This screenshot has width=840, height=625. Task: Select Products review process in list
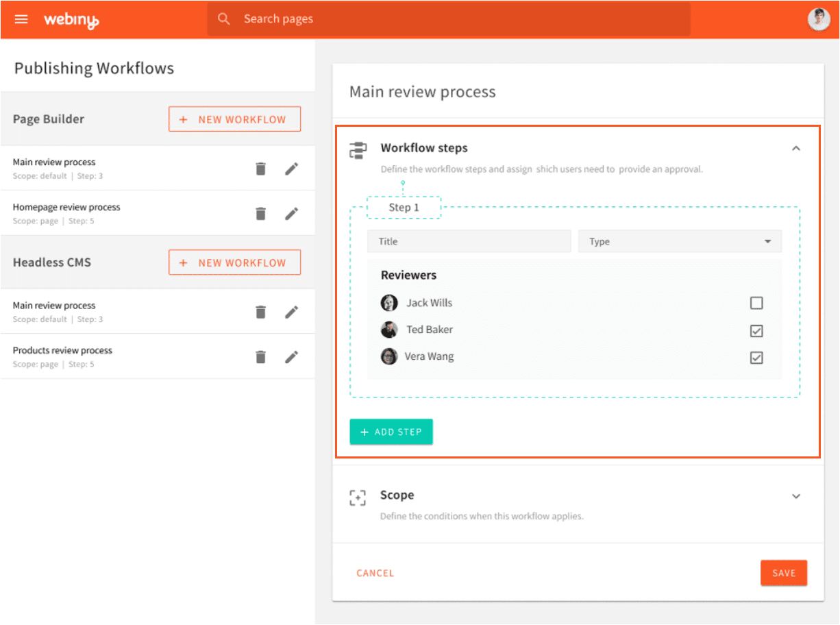click(x=62, y=351)
